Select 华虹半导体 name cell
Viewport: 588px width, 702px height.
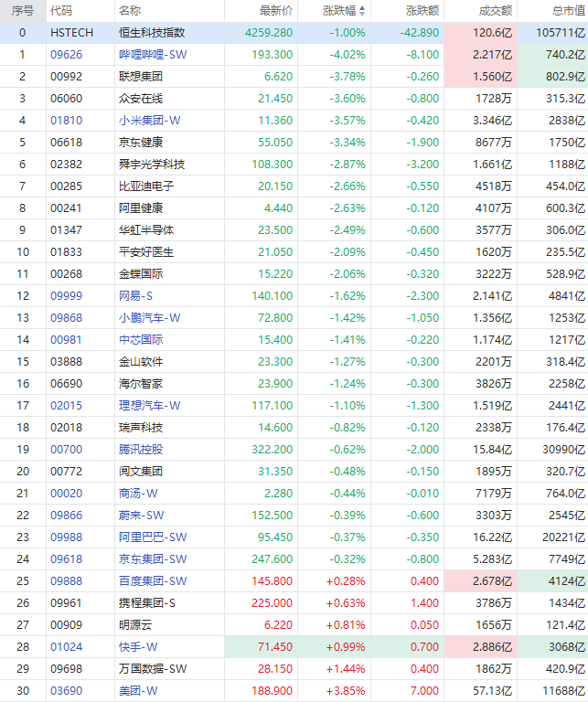[x=146, y=230]
